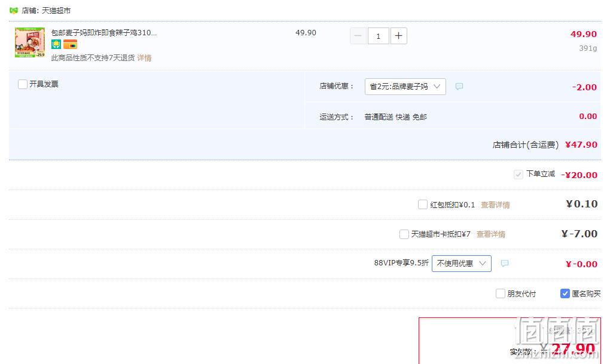The image size is (604, 364).
Task: Click the 88VIP discount amount ¥-0.00
Action: 582,264
